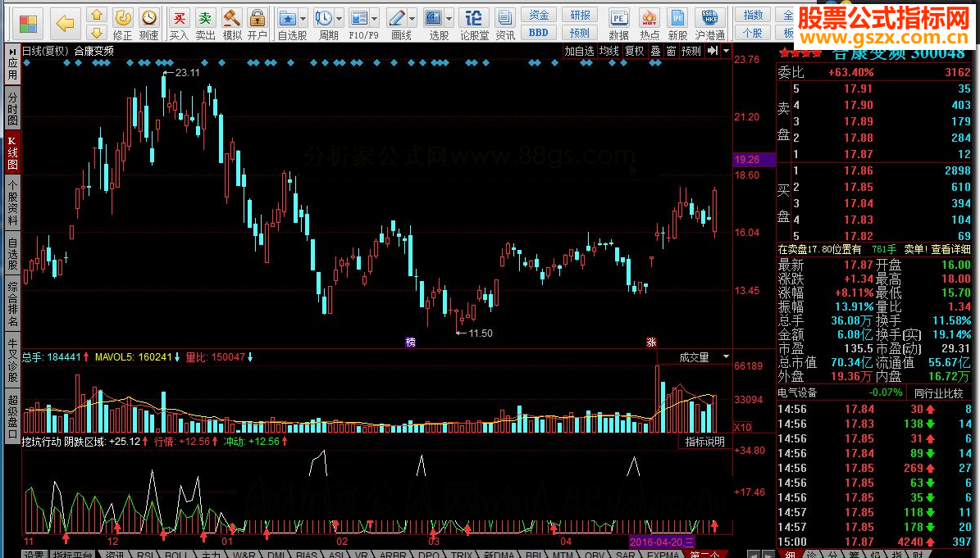This screenshot has height=558, width=980.
Task: Toggle the 窗 window option
Action: point(671,51)
